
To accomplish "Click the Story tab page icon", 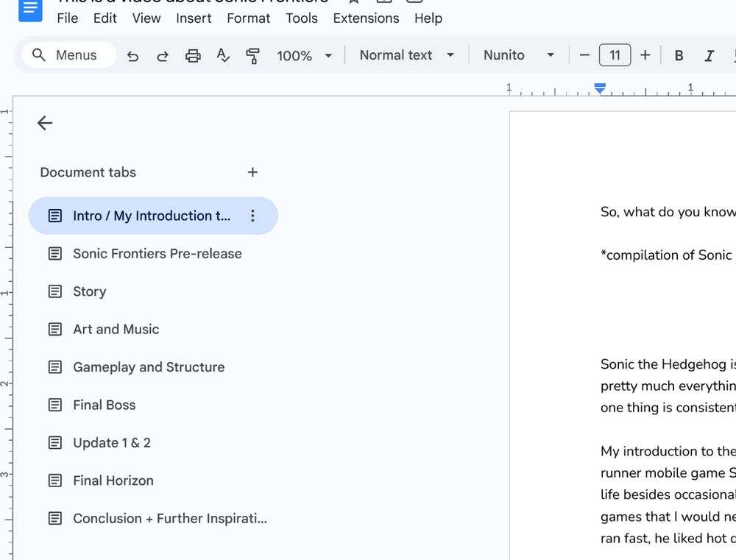I will 55,291.
